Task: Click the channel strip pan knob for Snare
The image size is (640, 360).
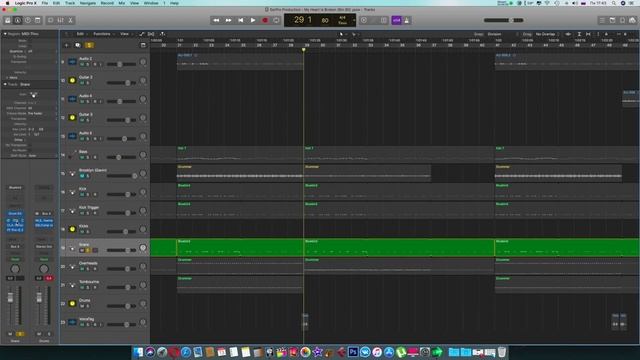Action: [x=15, y=269]
